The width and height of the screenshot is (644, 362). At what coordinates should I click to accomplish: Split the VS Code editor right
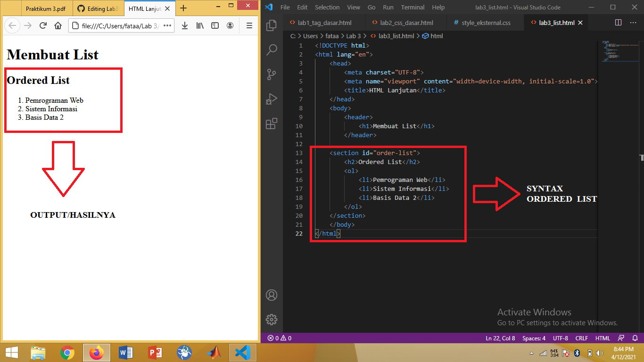[619, 23]
